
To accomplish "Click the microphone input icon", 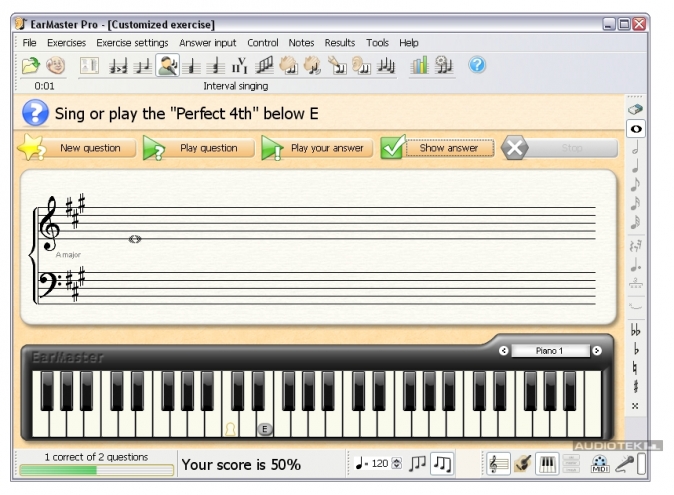I will 624,464.
